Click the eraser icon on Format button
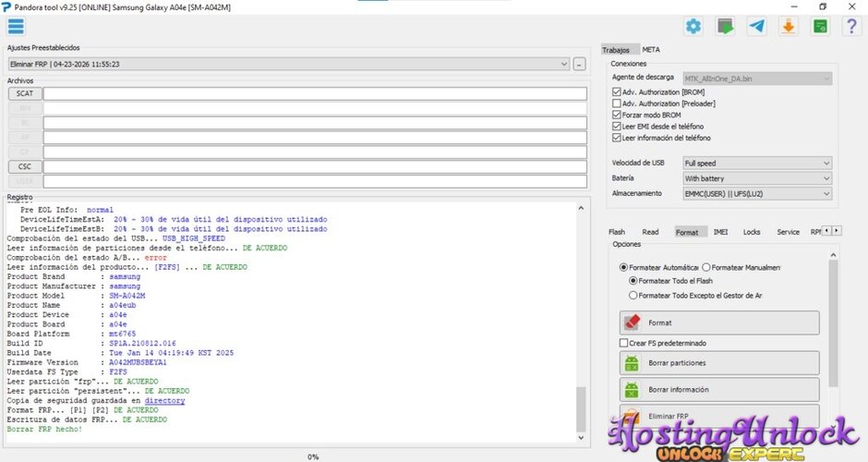The width and height of the screenshot is (868, 462). 632,322
